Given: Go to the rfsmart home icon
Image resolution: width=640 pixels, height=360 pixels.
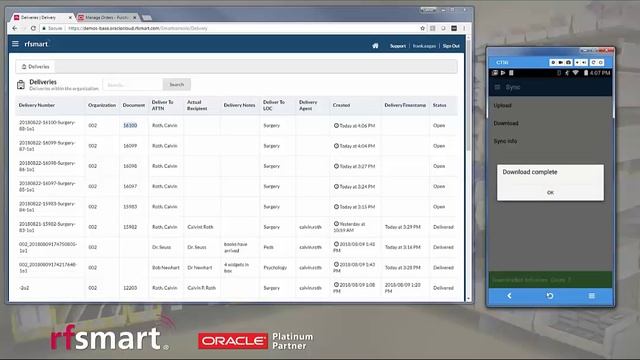Looking at the screenshot, I should [x=375, y=46].
